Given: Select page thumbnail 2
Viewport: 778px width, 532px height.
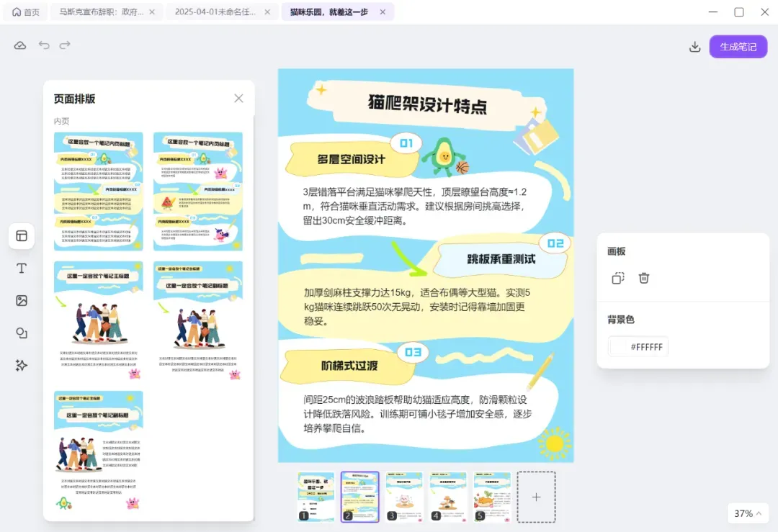Looking at the screenshot, I should 359,497.
